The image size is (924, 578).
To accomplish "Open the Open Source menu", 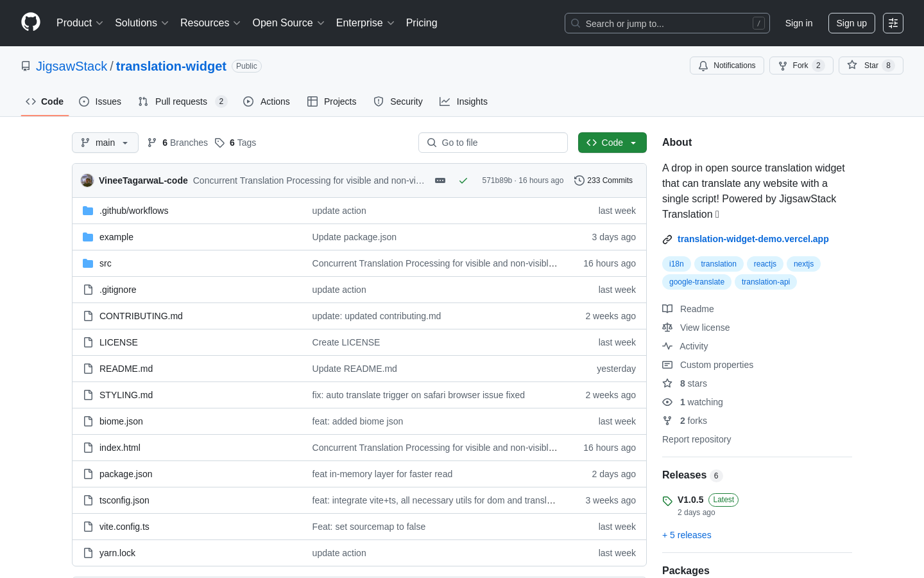I will click(289, 23).
